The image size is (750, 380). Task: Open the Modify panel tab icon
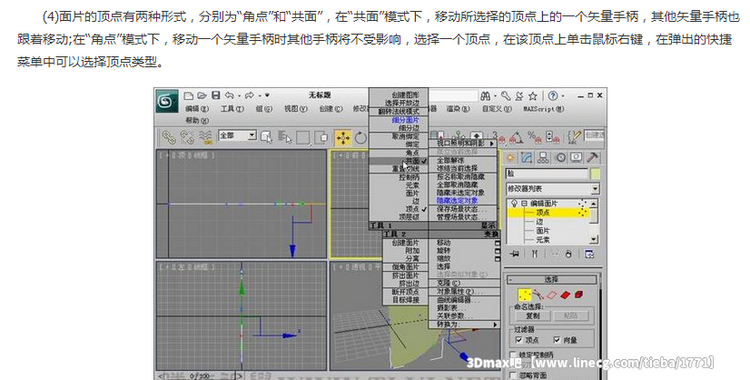(x=526, y=158)
